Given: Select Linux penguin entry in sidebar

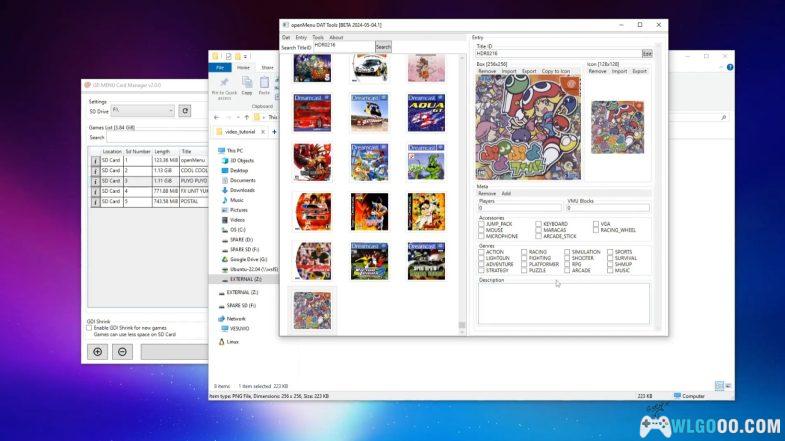Looking at the screenshot, I should (229, 342).
